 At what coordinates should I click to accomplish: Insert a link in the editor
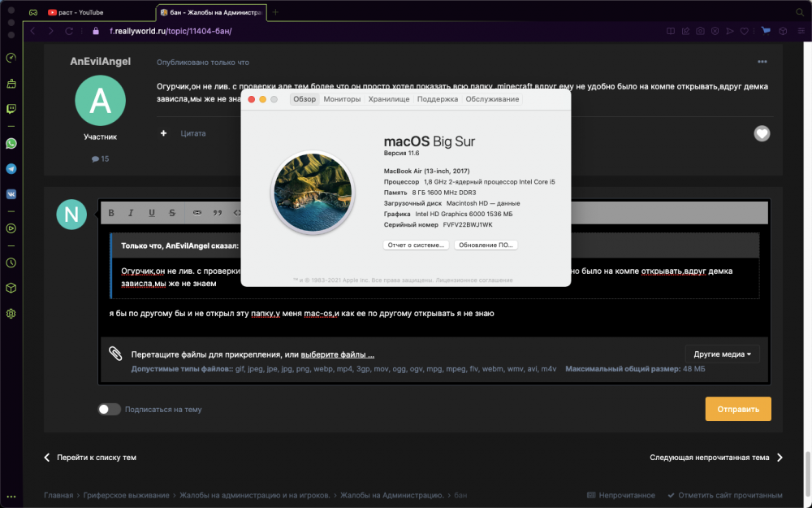[x=197, y=212]
